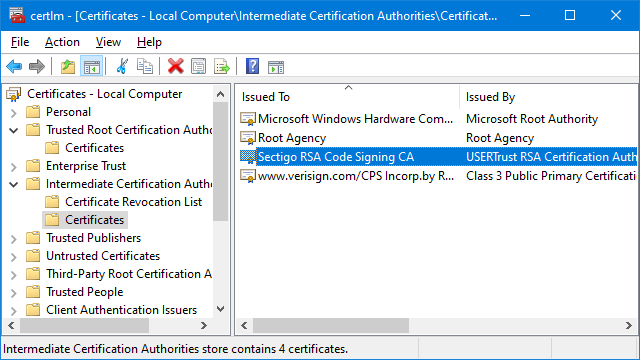Image resolution: width=640 pixels, height=360 pixels.
Task: Click the Microsoft Windows Hardware certificate icon
Action: 247,119
